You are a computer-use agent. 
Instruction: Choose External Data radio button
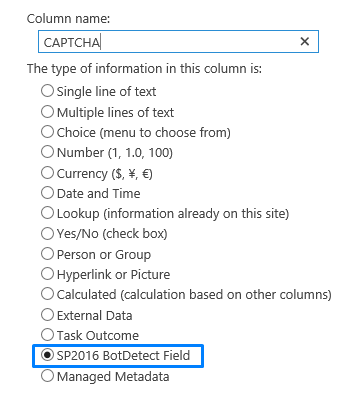point(47,315)
